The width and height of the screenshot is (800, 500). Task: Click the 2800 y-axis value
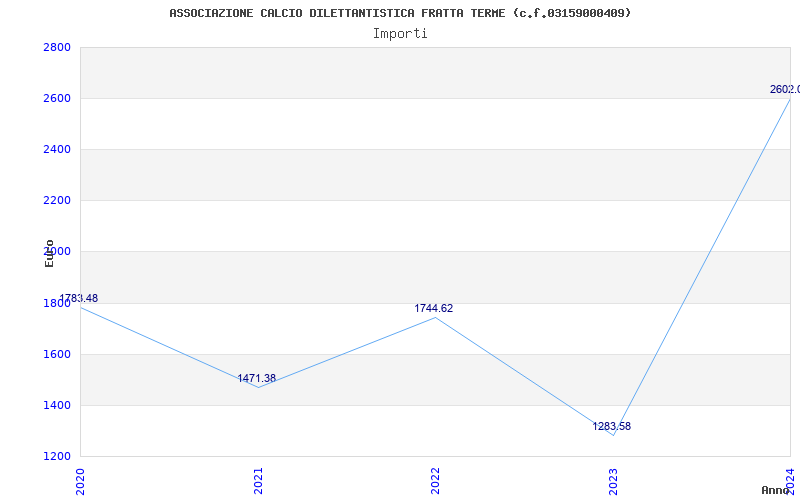click(57, 48)
